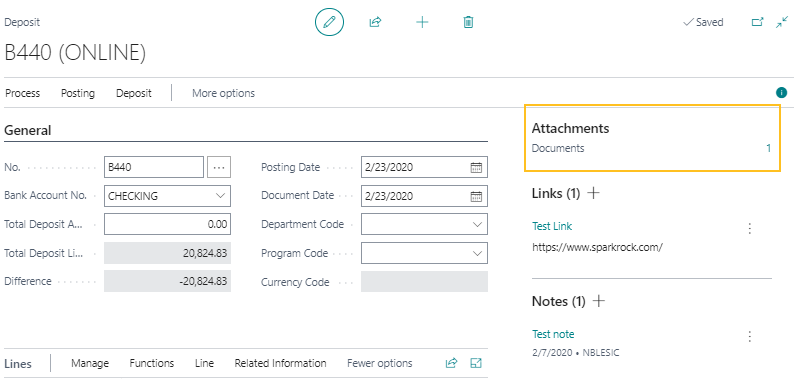Open options menu for Test note

point(749,336)
